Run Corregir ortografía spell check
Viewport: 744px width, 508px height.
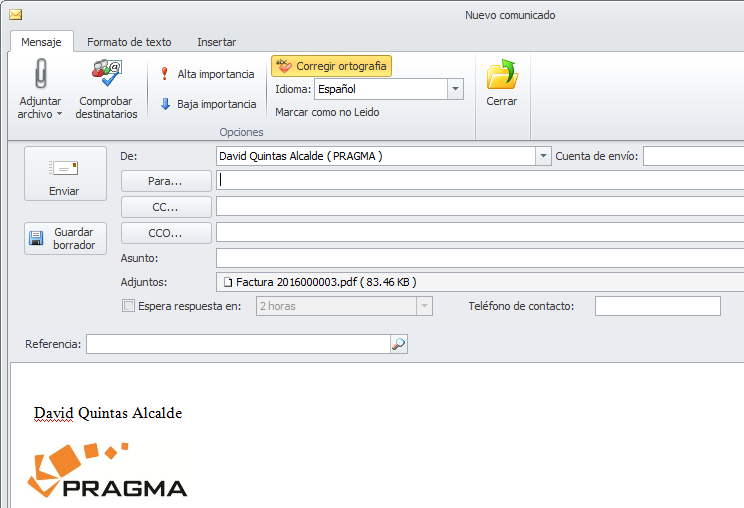click(331, 66)
